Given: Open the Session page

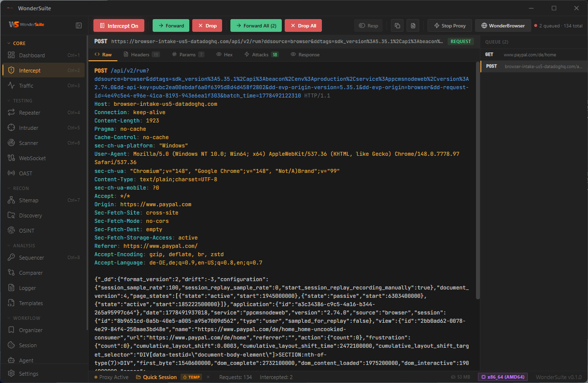Looking at the screenshot, I should [43, 345].
